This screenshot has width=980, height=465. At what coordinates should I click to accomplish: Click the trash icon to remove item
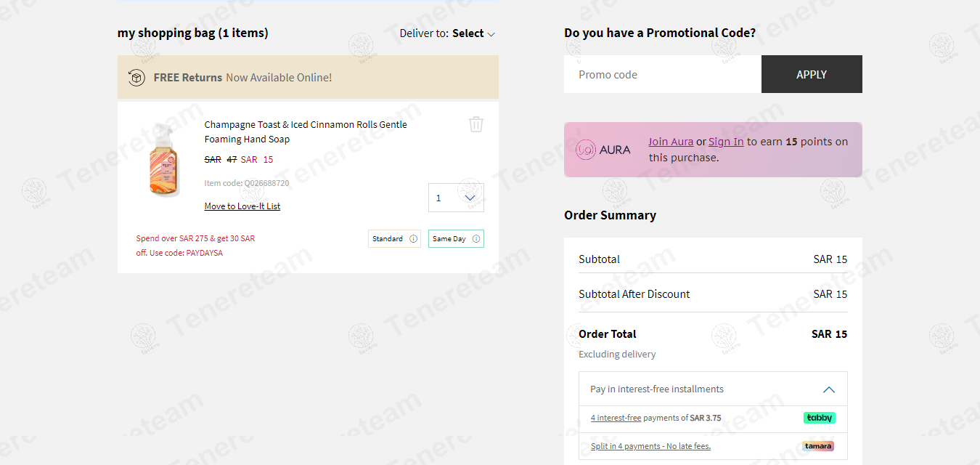(476, 124)
